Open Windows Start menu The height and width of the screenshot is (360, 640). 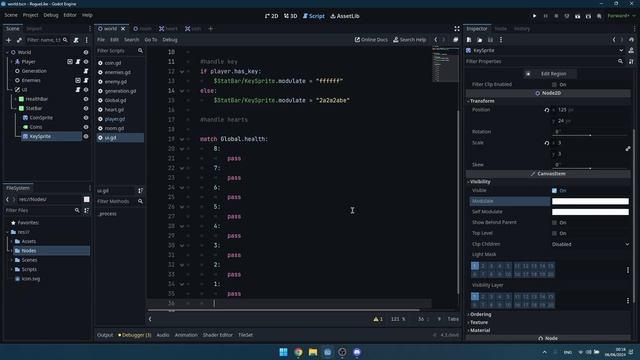283,352
